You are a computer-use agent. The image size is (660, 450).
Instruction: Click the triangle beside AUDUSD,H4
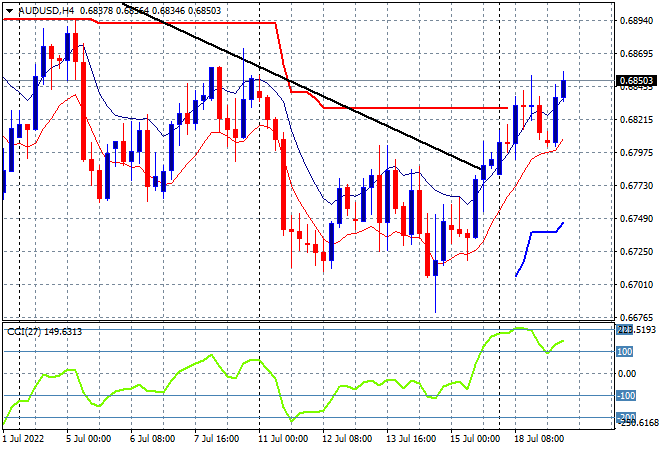[x=9, y=11]
